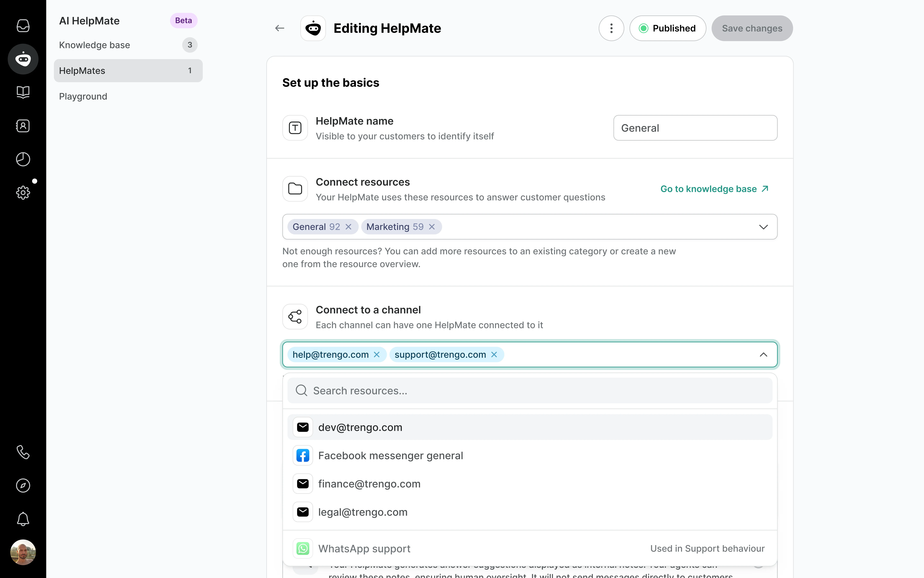Click the Beta badge
Screen dimensions: 924x578
click(184, 21)
